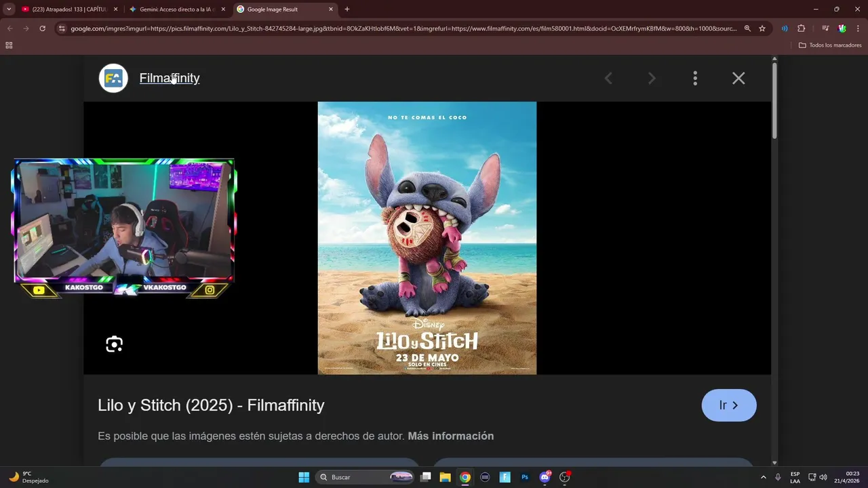Click the ESP LAA language indicator
The height and width of the screenshot is (488, 868).
click(x=795, y=477)
